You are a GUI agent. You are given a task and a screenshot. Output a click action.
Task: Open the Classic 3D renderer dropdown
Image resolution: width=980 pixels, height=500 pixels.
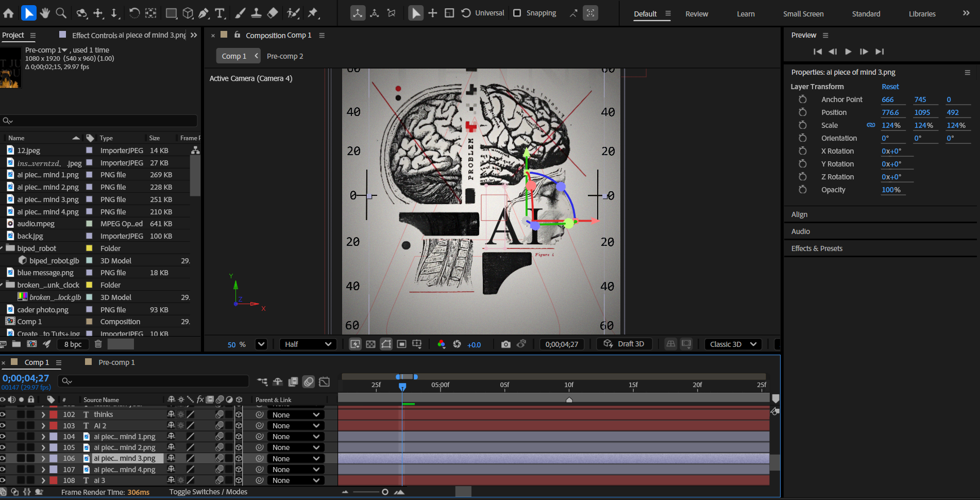(x=733, y=344)
